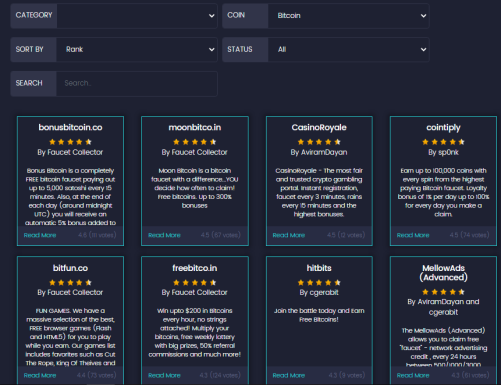Click 'By Faucet Collector' on bonusbitcoin.co card

point(70,152)
